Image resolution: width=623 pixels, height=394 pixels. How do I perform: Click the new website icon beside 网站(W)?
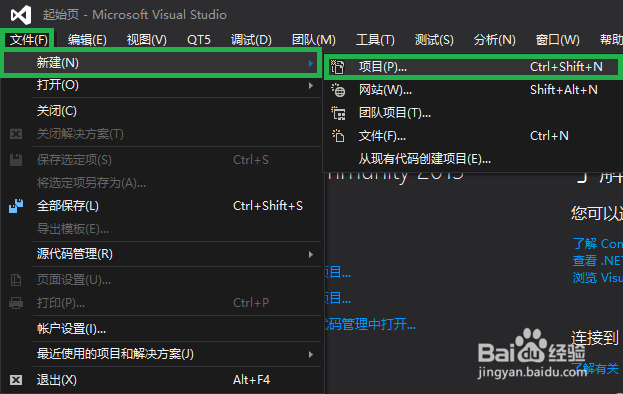[x=338, y=90]
